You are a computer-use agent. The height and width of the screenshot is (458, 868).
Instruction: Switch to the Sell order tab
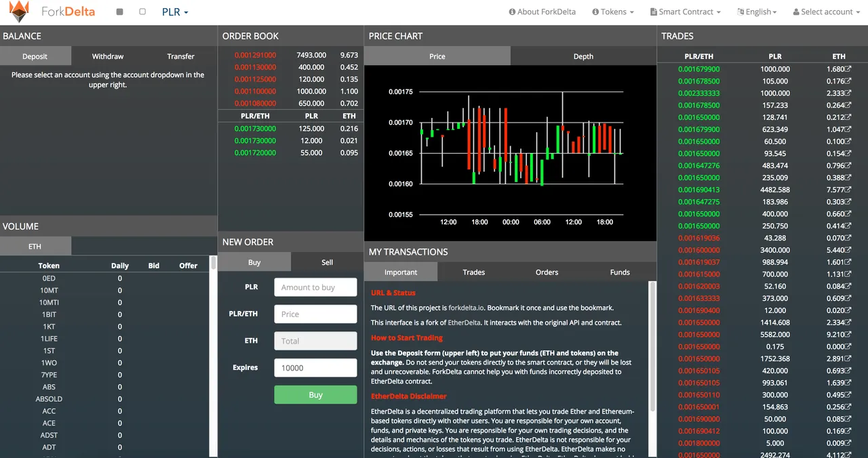327,262
